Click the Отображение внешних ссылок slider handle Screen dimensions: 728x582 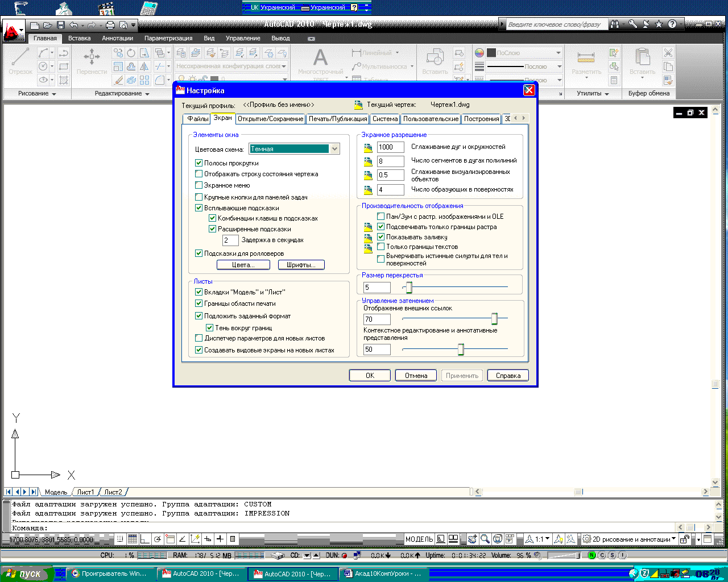coord(494,318)
